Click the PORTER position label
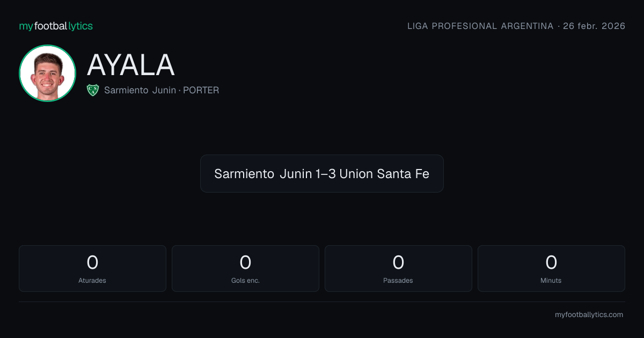The image size is (644, 338). tap(201, 90)
